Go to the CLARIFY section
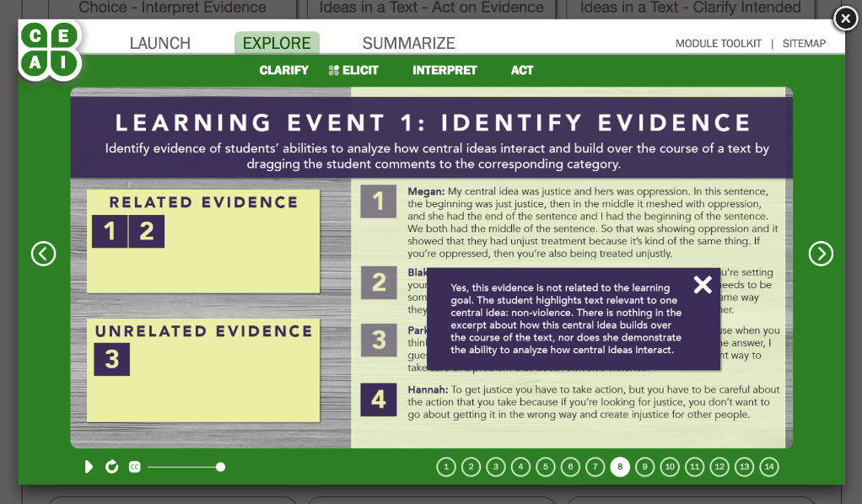Image resolution: width=862 pixels, height=504 pixels. point(283,70)
